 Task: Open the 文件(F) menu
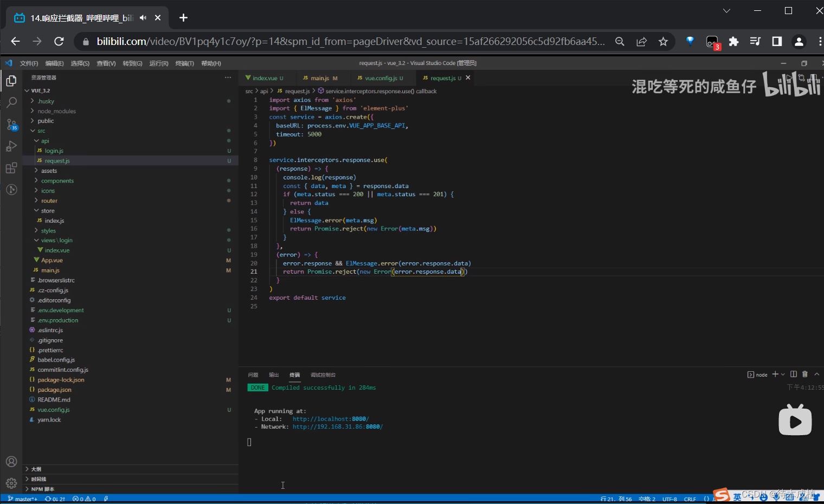point(29,63)
